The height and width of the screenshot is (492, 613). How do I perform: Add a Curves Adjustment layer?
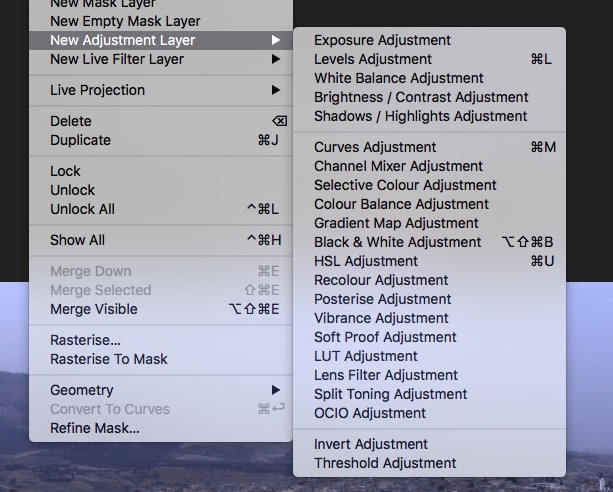[x=429, y=147]
